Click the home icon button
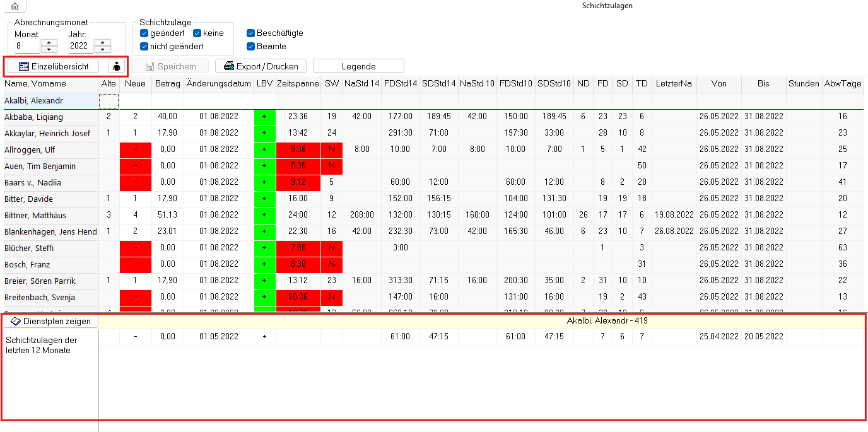 point(15,6)
